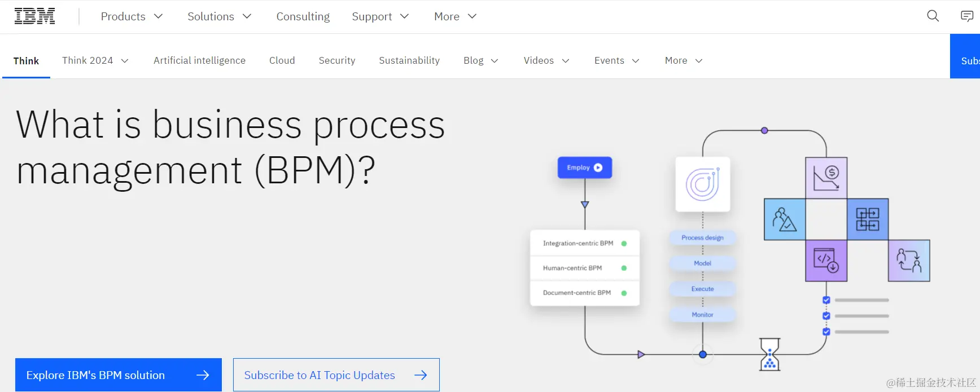Click Human-centric BPM row

pyautogui.click(x=585, y=268)
